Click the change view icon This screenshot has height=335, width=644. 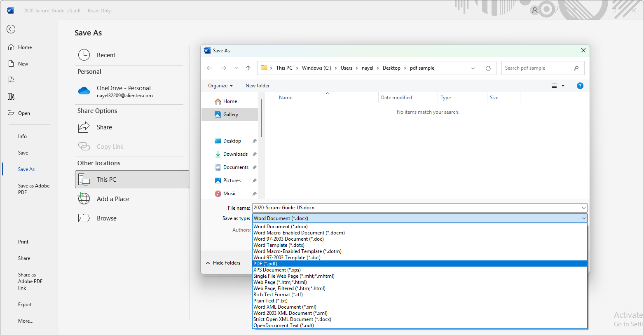(x=554, y=86)
